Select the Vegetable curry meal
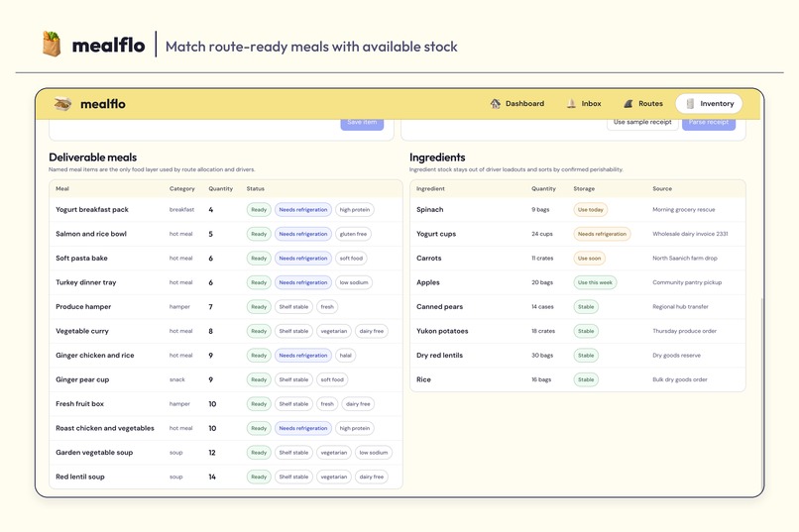 [226, 331]
